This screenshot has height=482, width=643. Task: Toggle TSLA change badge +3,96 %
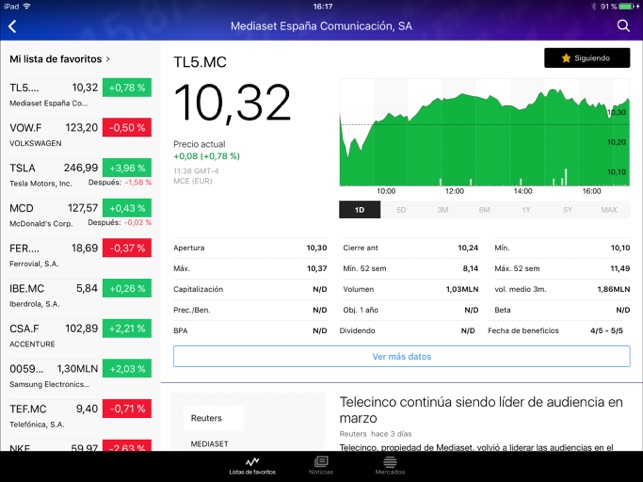coord(127,168)
